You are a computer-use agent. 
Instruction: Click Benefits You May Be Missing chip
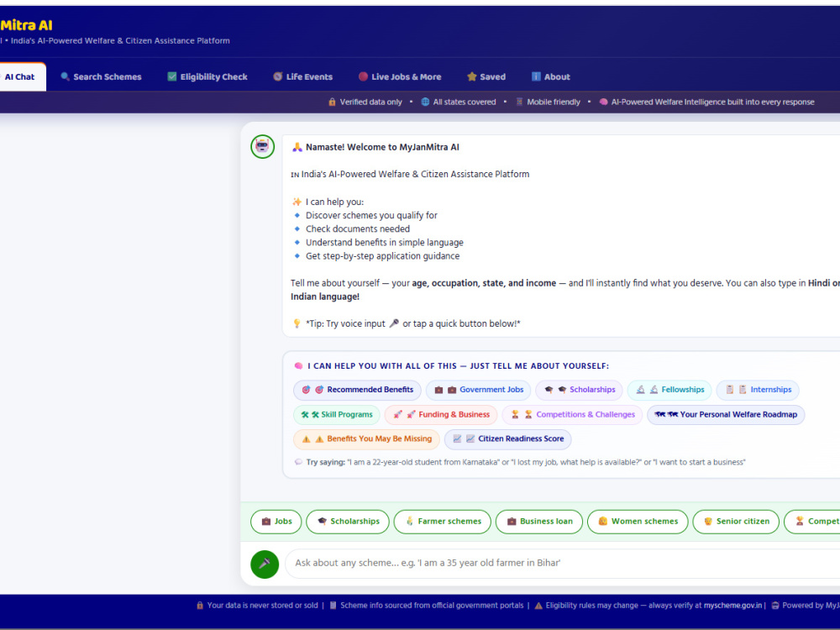coord(366,439)
